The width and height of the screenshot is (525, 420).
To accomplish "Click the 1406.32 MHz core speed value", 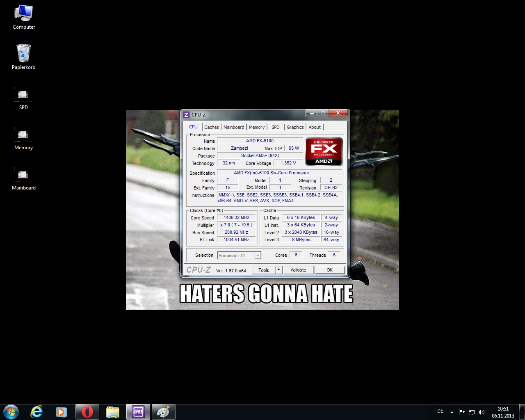I will [x=236, y=217].
